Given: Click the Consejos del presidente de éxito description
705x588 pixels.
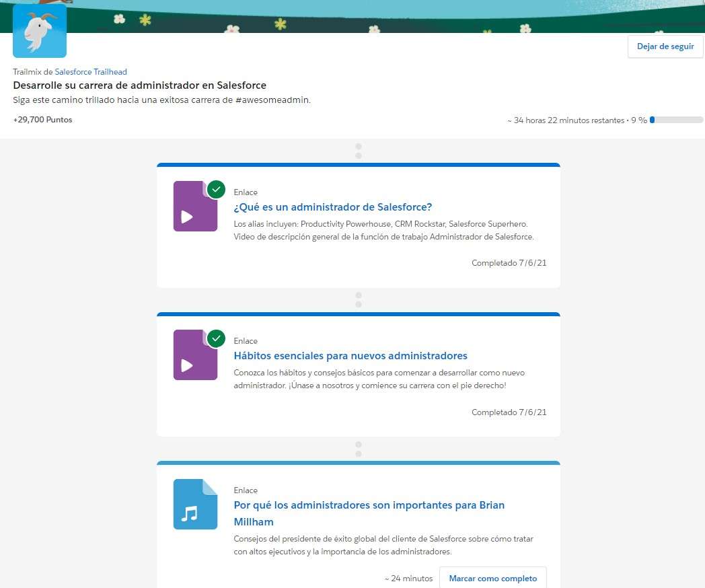Looking at the screenshot, I should click(383, 545).
